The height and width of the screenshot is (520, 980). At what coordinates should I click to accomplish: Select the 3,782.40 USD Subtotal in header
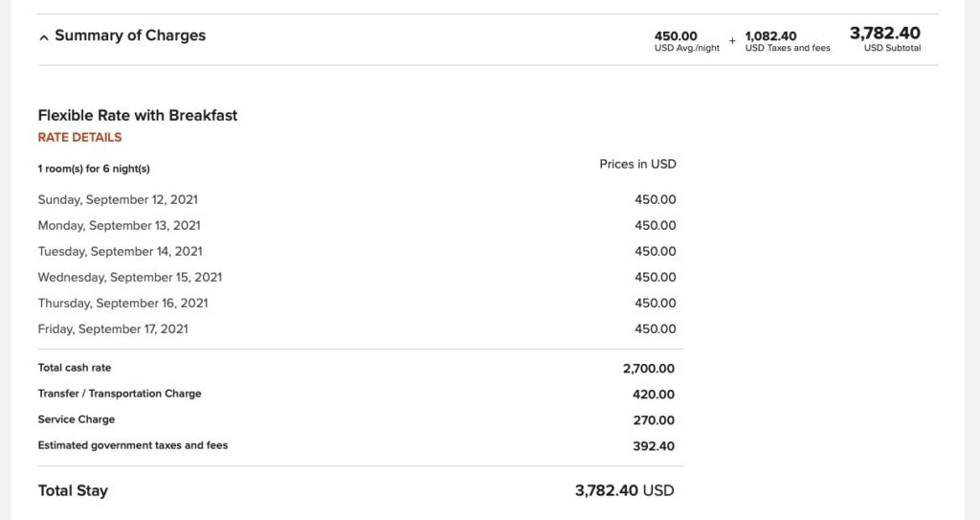886,38
